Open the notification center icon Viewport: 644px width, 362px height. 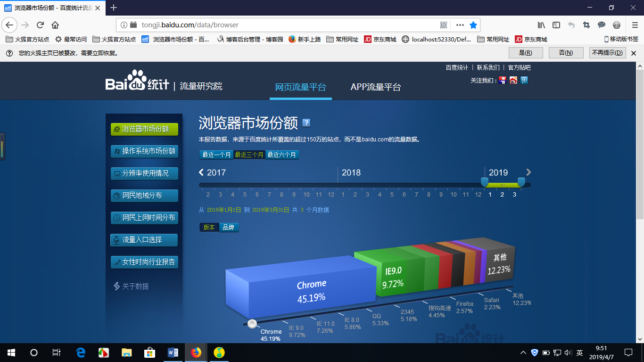click(628, 352)
